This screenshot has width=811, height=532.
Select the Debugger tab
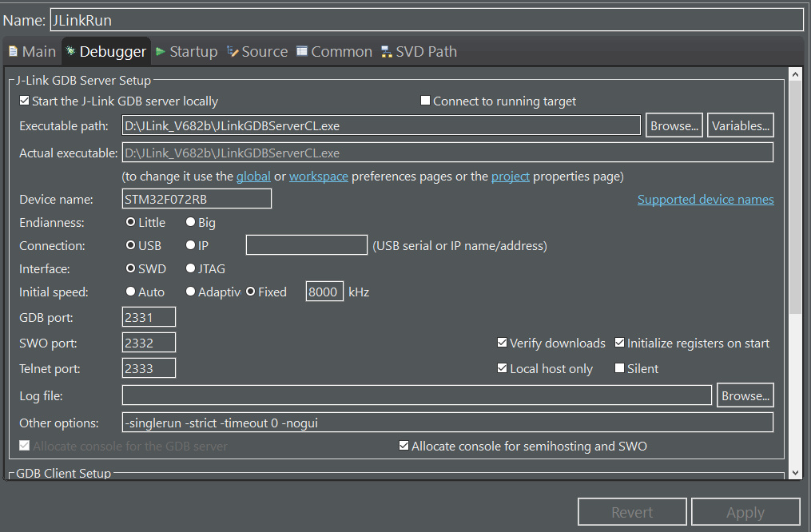coord(106,51)
